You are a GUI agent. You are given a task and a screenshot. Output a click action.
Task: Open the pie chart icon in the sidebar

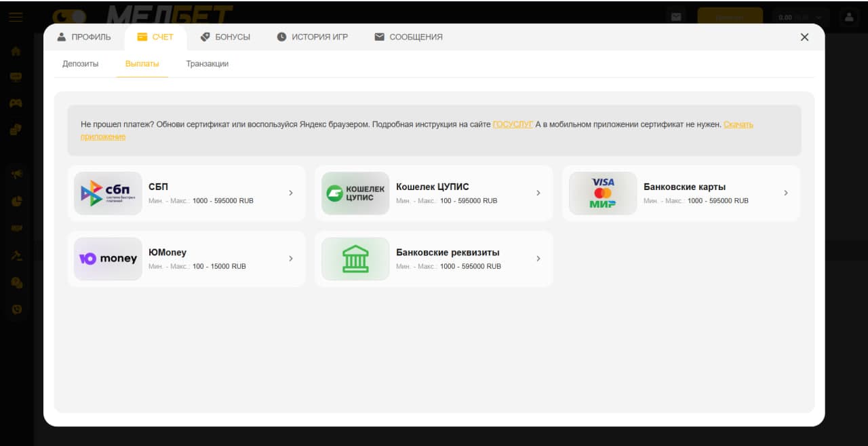coord(16,201)
